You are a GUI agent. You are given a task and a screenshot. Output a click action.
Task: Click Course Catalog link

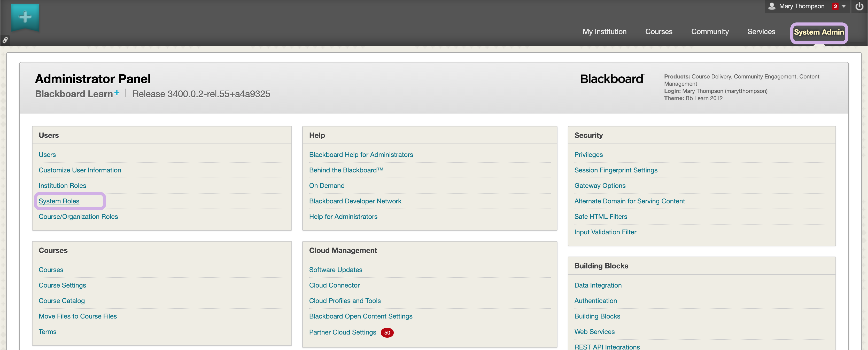62,300
